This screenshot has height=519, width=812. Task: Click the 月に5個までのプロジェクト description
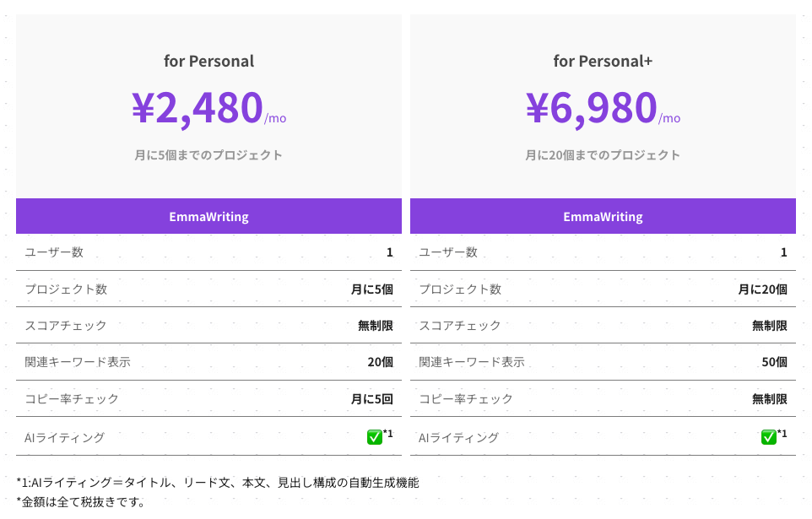point(208,155)
